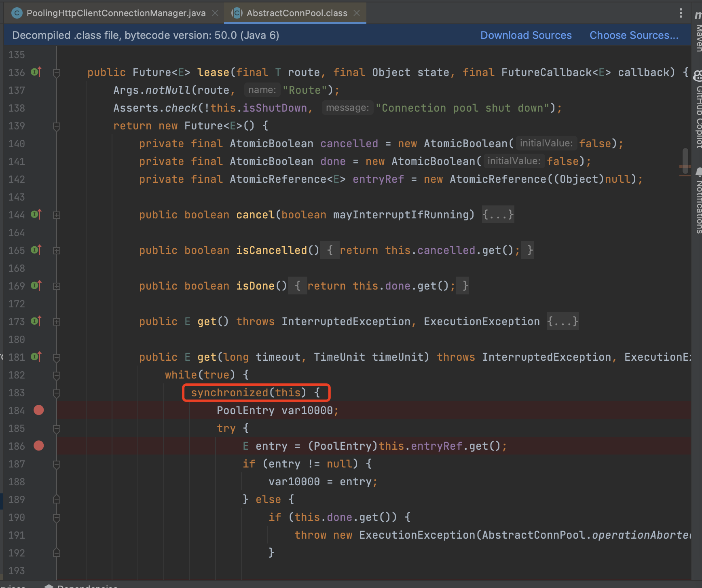Click the notNull call on line 137
Image resolution: width=702 pixels, height=588 pixels.
coord(167,90)
